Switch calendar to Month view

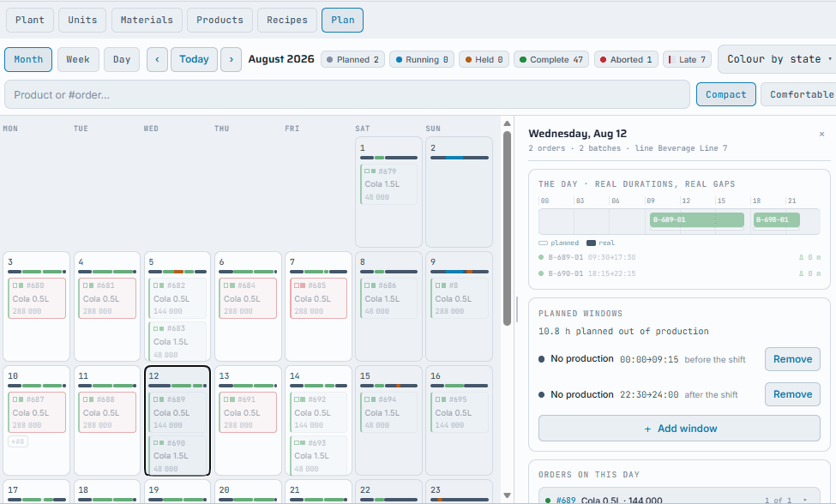tap(28, 60)
